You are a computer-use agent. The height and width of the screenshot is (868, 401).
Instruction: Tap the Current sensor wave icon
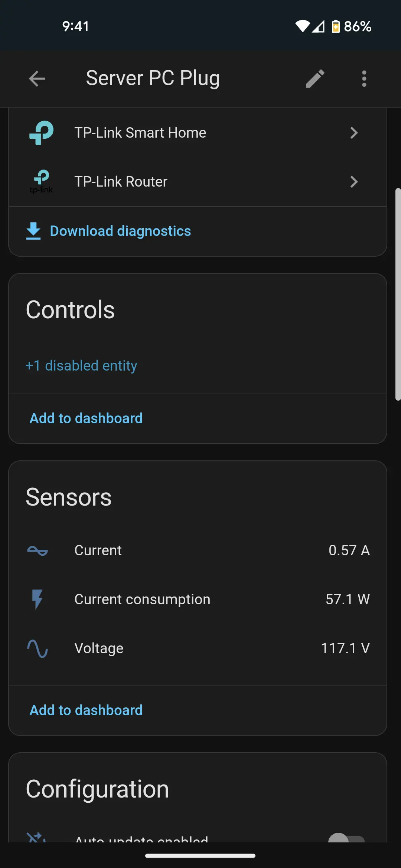[x=38, y=550]
